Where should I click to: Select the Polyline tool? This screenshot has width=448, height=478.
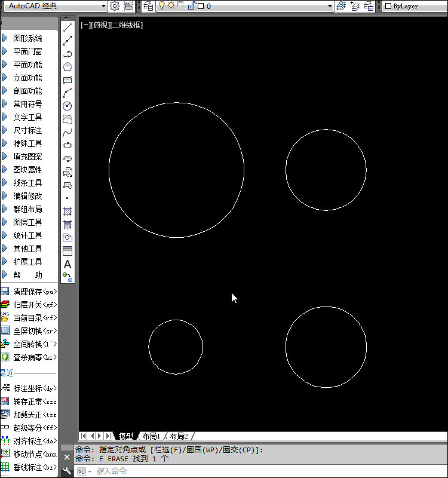[67, 54]
